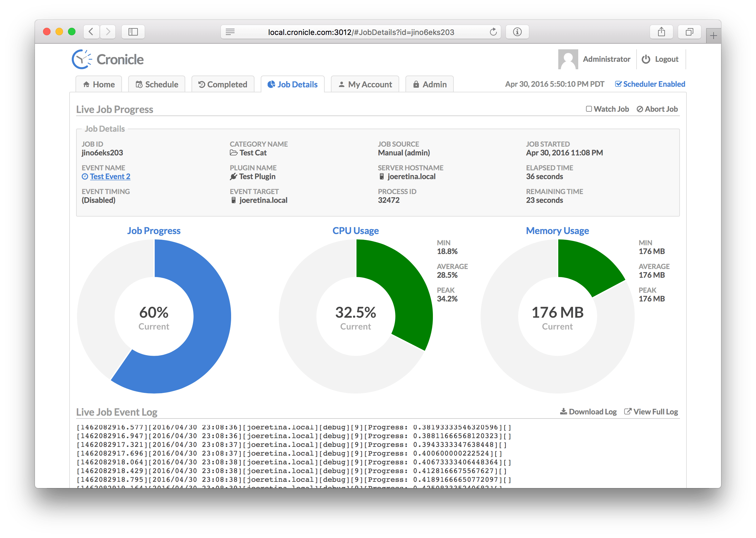Open the Test Event 2 link

(110, 177)
